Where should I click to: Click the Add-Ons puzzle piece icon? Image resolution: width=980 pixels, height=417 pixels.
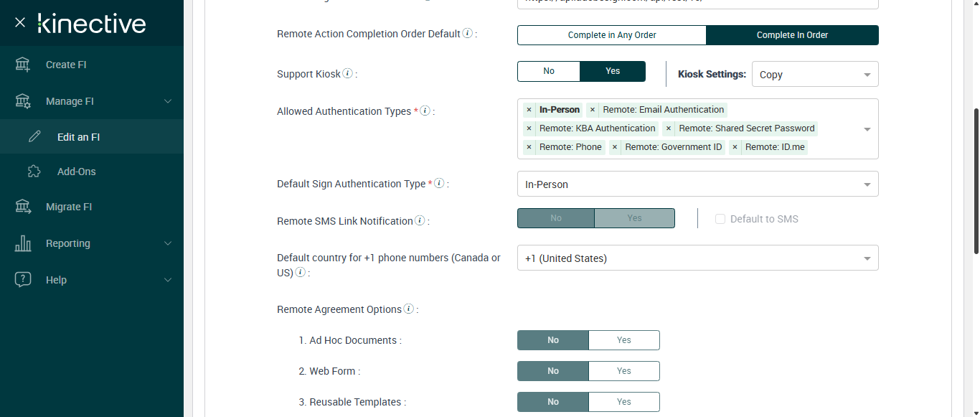pos(34,172)
